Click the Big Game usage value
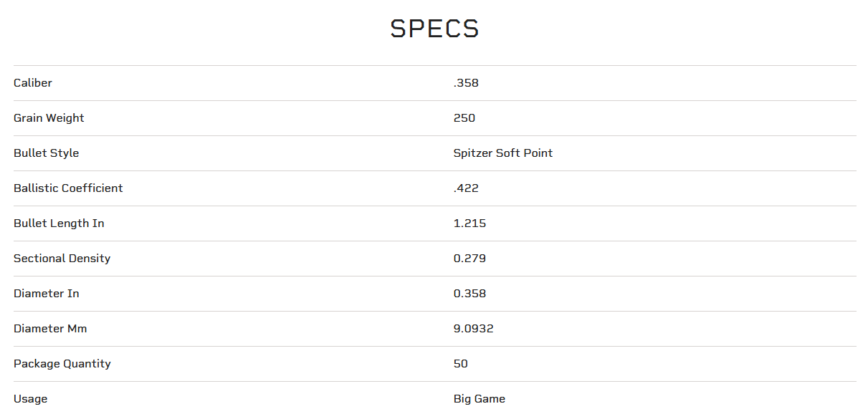Image resolution: width=868 pixels, height=409 pixels. [480, 399]
